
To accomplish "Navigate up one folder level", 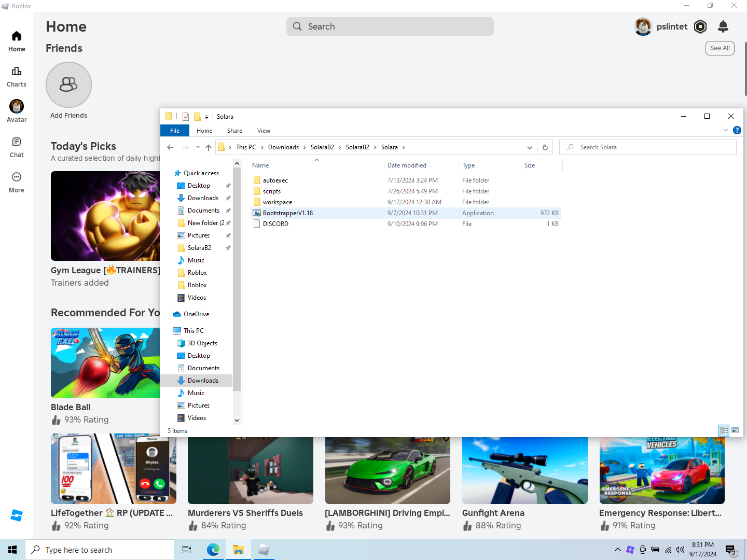I will [x=209, y=147].
